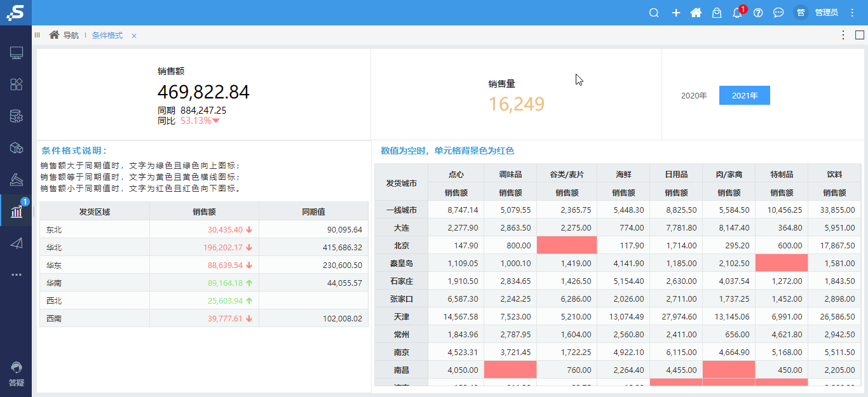The width and height of the screenshot is (868, 397).
Task: Open the monitor display sidebar icon
Action: 17,53
